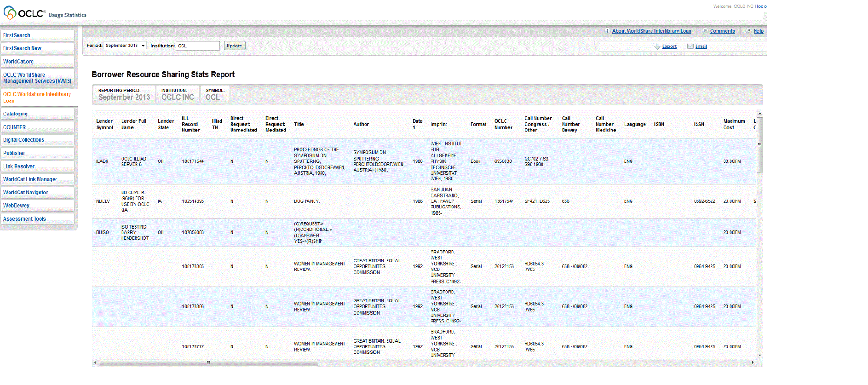
Task: Click the Author column header
Action: [361, 124]
